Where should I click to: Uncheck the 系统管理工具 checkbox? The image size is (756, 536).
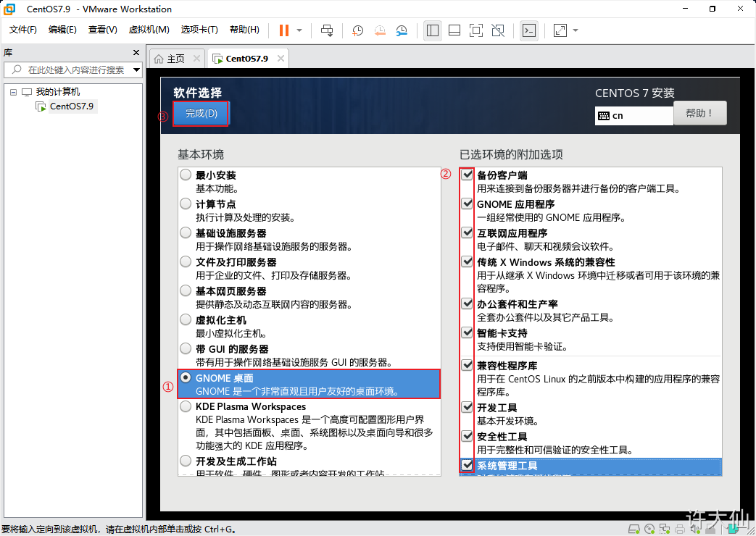467,465
